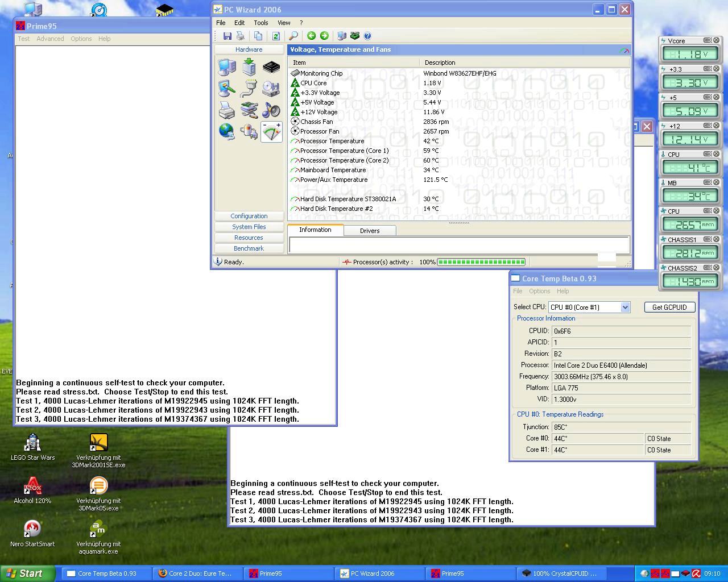
Task: Click the Hardware section header
Action: (x=249, y=49)
